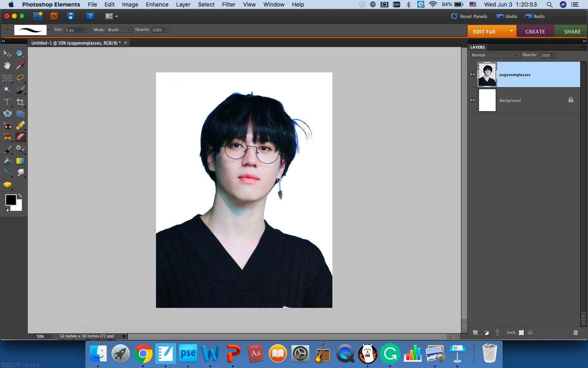Open the layer Opacity dropdown arrow
This screenshot has height=368, width=588.
[555, 55]
